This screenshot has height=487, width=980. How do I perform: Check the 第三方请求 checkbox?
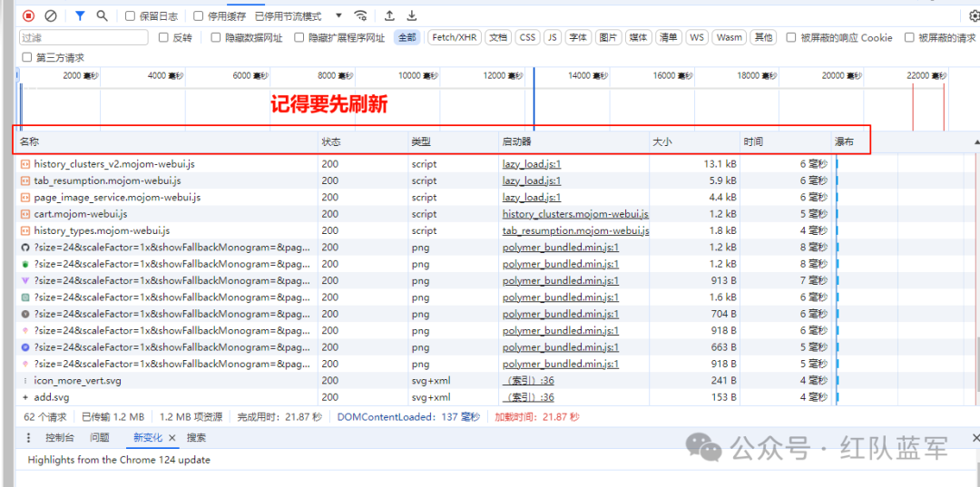(x=27, y=57)
